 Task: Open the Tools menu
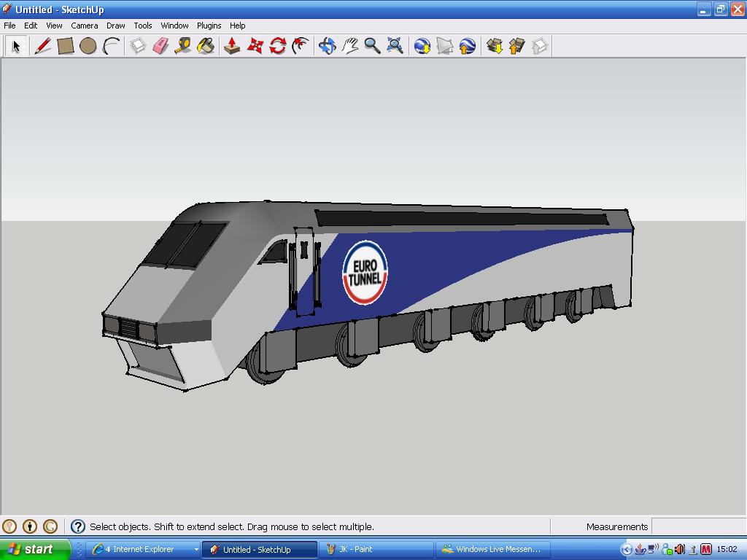click(x=142, y=26)
